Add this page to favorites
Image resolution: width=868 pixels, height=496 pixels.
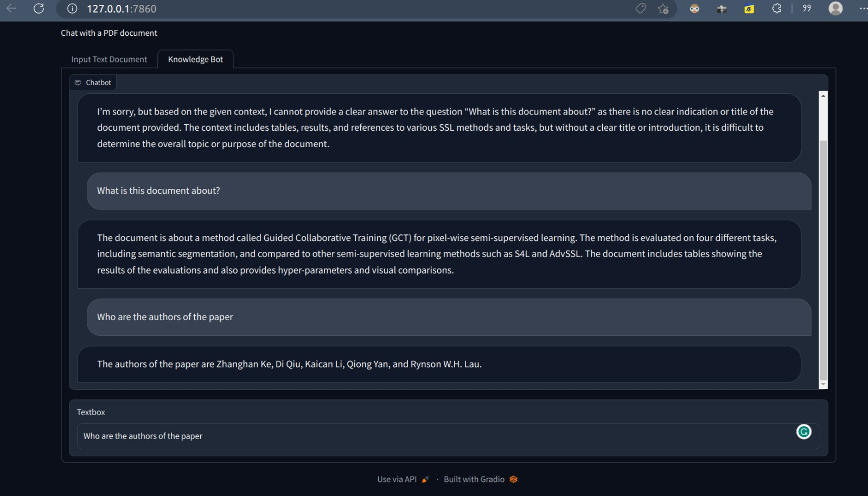click(663, 9)
